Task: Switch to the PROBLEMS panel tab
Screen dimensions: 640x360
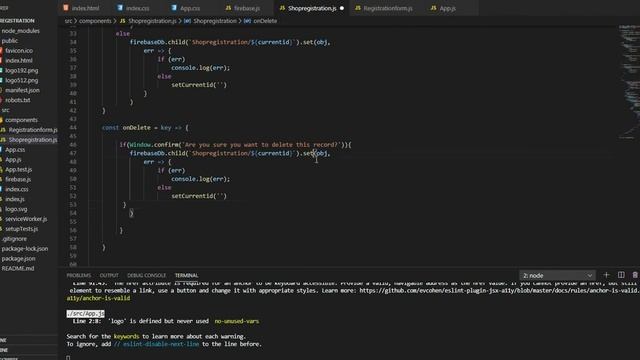Action: pyautogui.click(x=79, y=276)
